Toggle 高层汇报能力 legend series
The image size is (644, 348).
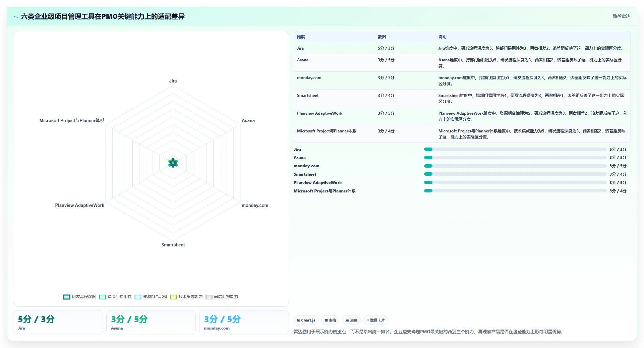222,297
